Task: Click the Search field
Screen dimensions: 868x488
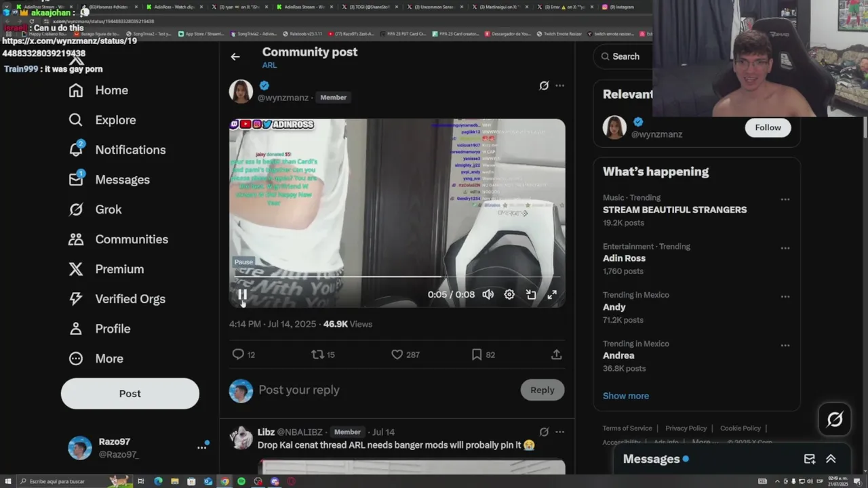Action: (624, 56)
